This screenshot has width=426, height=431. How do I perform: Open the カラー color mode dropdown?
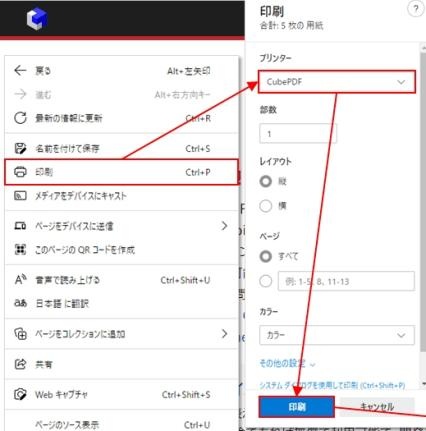(x=337, y=335)
